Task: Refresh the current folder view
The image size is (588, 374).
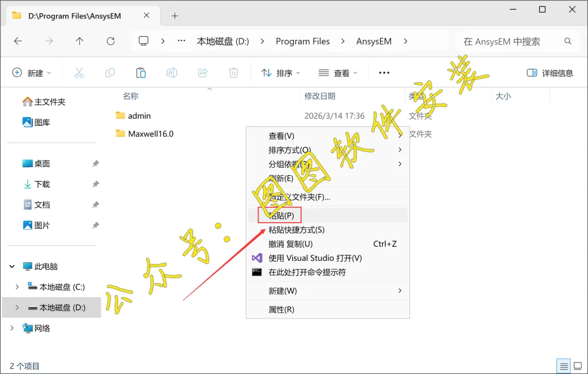Action: [x=111, y=41]
